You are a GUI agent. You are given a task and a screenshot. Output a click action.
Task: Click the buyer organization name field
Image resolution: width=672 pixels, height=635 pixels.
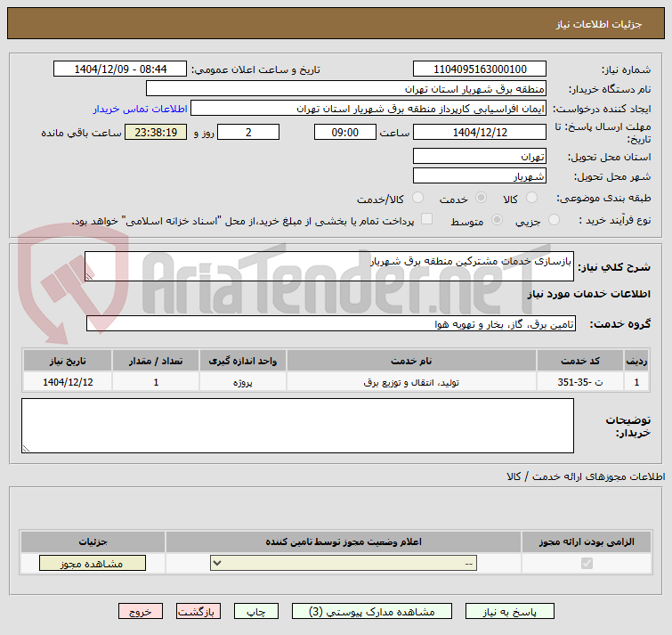click(346, 89)
